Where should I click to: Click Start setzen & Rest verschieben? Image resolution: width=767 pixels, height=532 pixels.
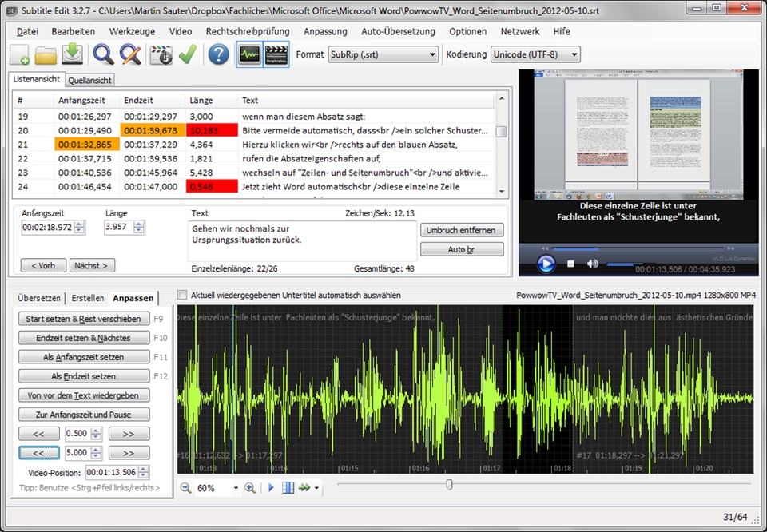pos(84,319)
